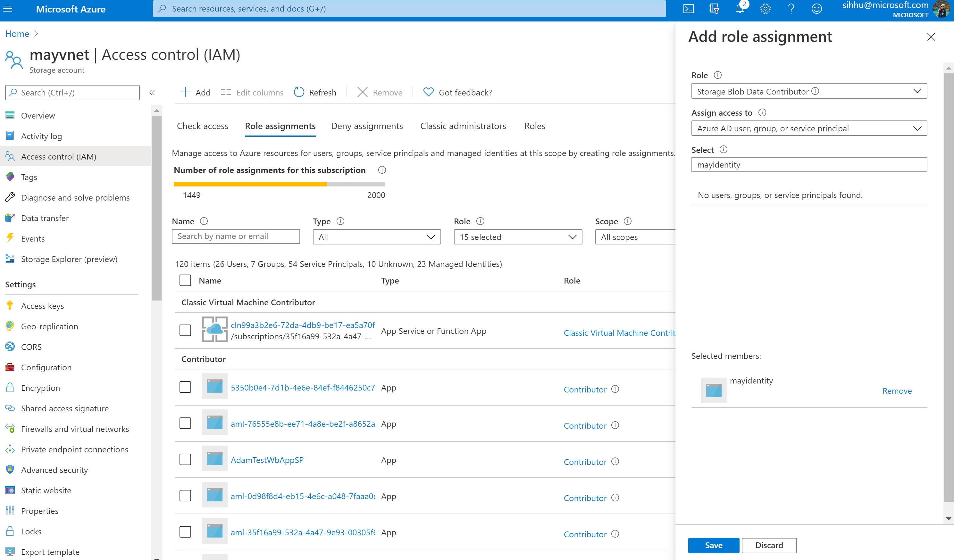Switch to Classic administrators tab

pos(463,126)
